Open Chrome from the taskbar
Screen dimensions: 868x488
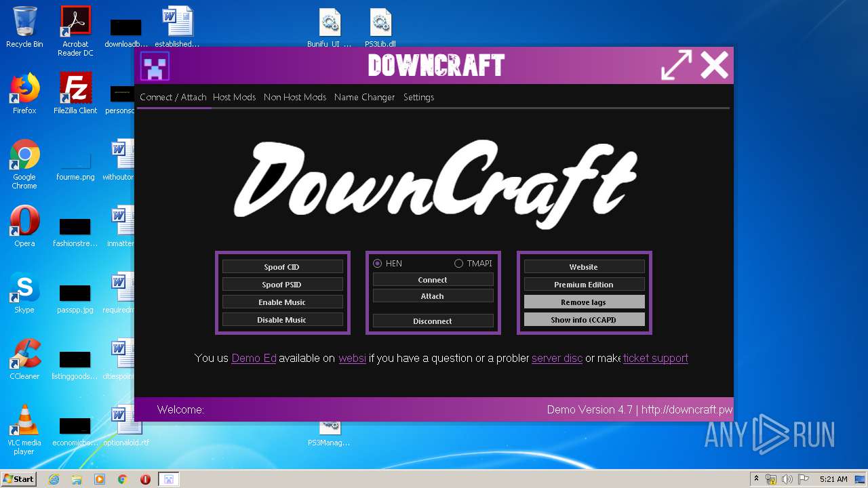point(122,479)
